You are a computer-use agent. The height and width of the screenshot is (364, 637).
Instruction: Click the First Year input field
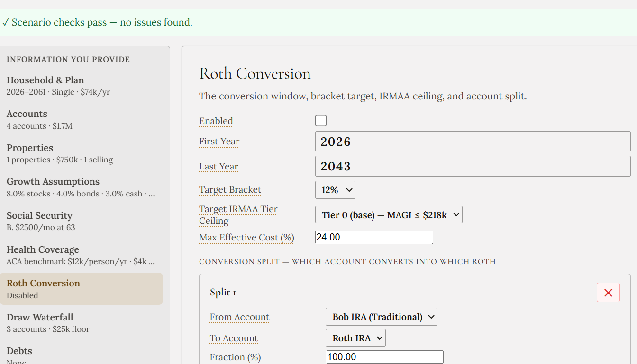coord(473,142)
